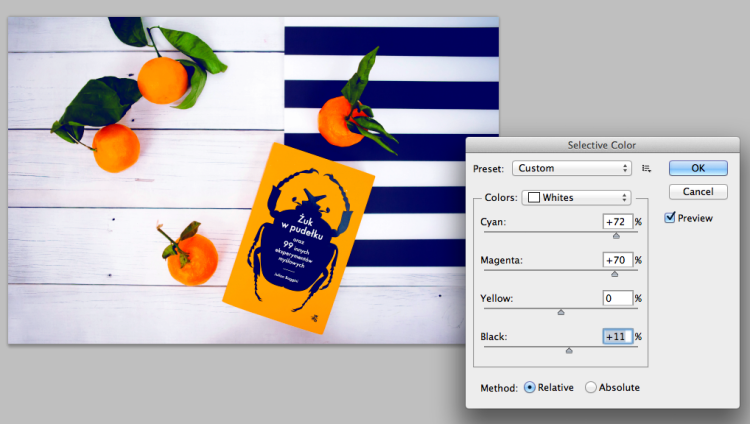
Task: Click the Whites color swatch icon
Action: coord(534,198)
